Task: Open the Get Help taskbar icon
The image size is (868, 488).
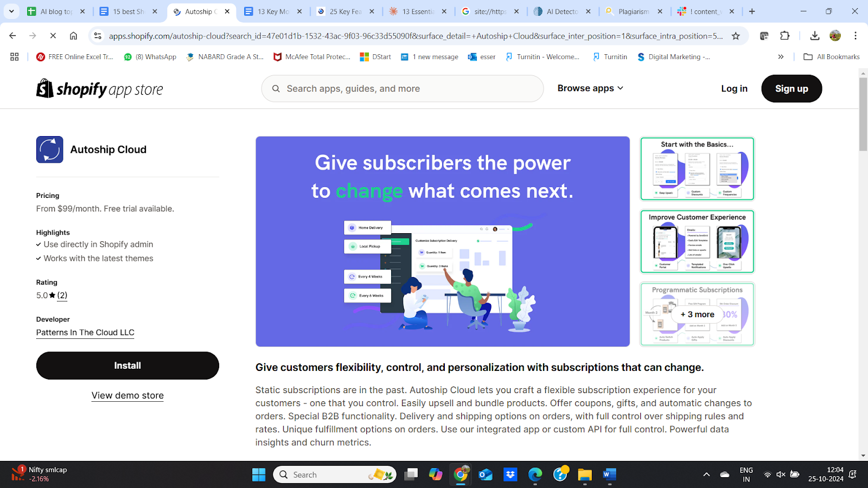Action: coord(560,474)
